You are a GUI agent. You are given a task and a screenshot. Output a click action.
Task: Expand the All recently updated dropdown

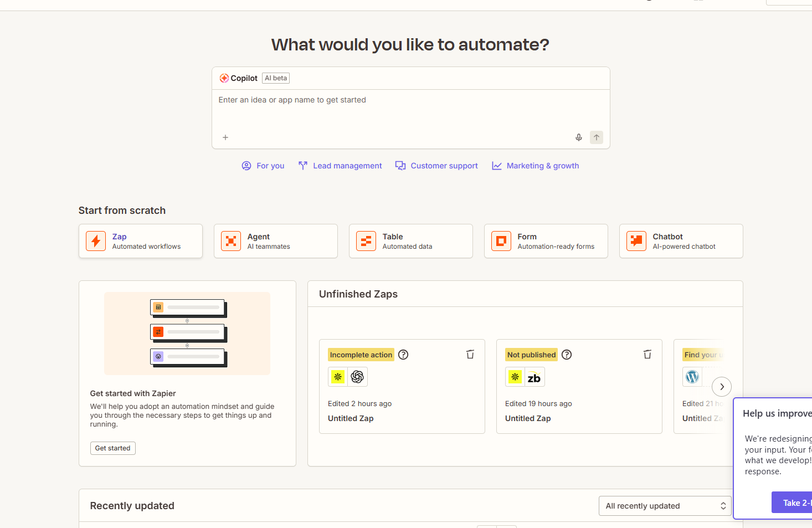coord(665,506)
